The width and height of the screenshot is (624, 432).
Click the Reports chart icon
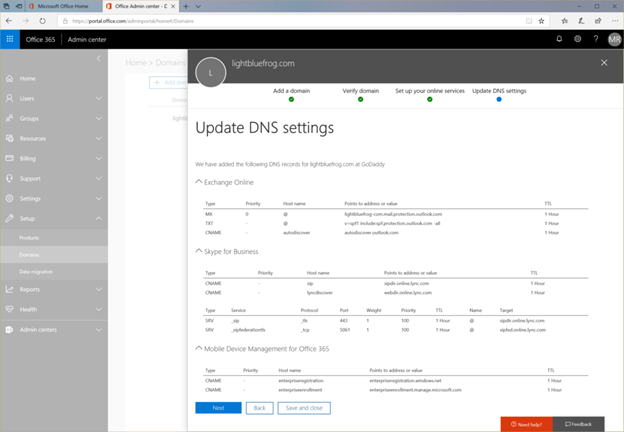(10, 289)
